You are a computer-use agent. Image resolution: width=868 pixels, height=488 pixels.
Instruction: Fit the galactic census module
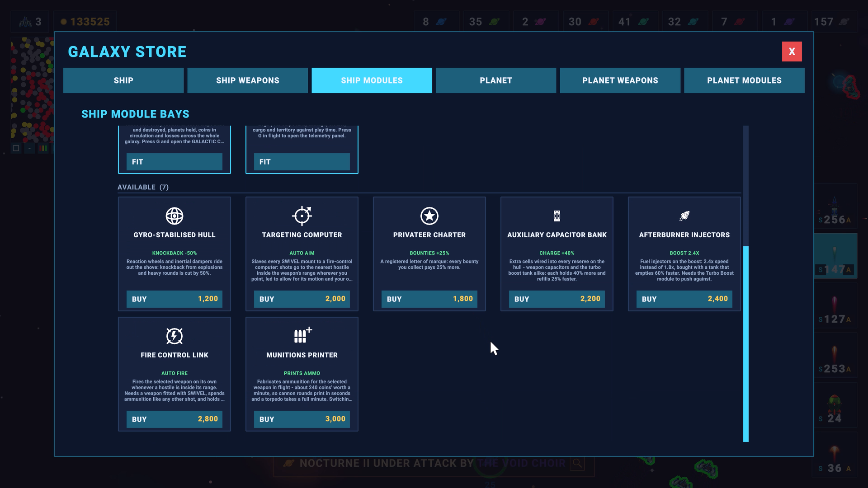click(175, 162)
